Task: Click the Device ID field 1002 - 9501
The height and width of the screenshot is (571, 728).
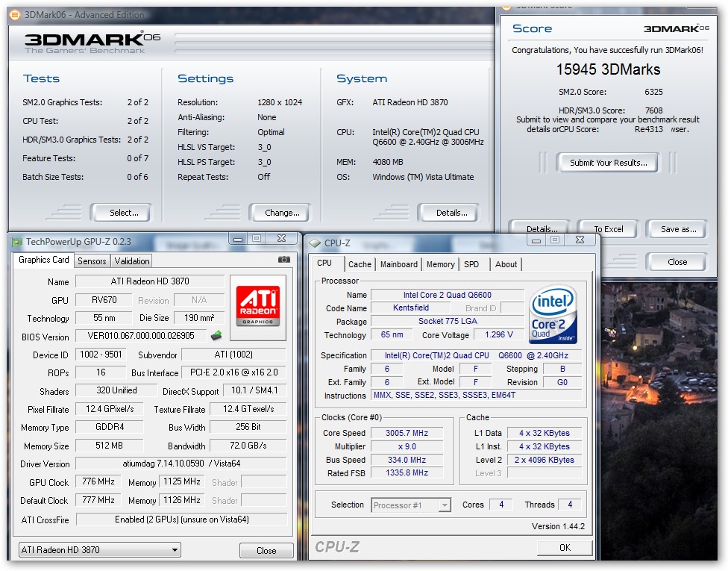Action: pyautogui.click(x=101, y=355)
